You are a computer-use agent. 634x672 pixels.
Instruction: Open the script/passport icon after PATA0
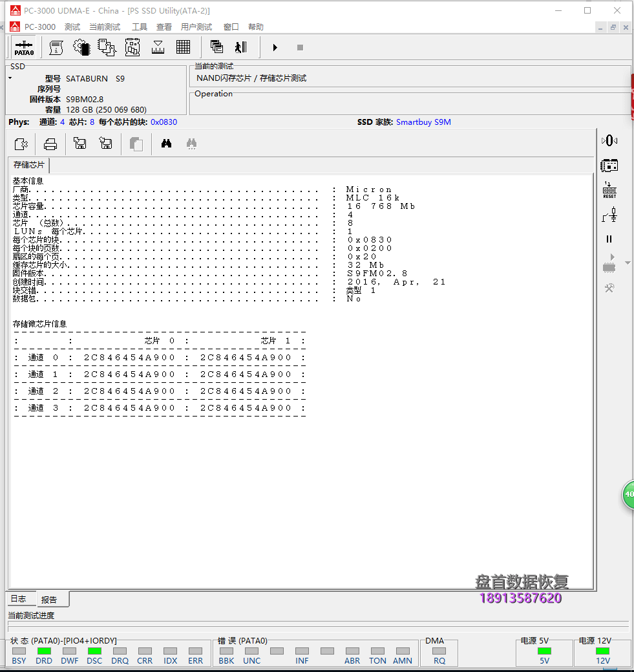pos(56,48)
